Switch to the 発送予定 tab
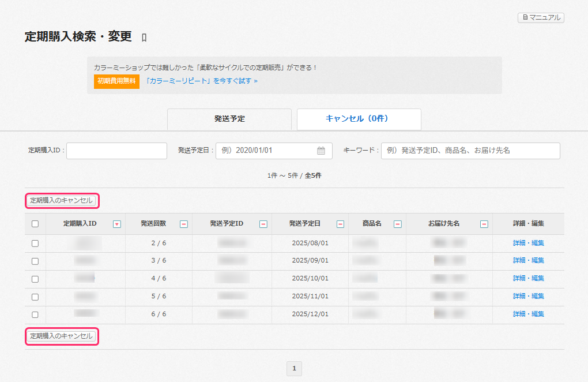Image resolution: width=588 pixels, height=382 pixels. 229,119
